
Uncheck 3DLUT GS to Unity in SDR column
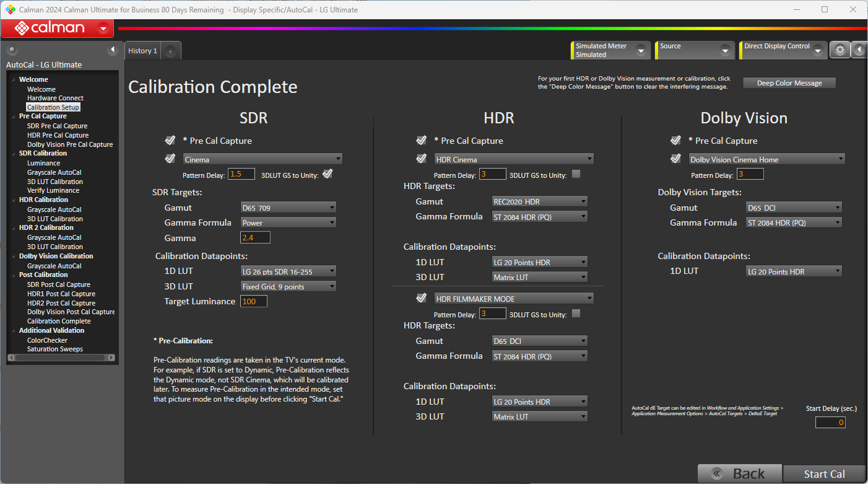tap(327, 174)
